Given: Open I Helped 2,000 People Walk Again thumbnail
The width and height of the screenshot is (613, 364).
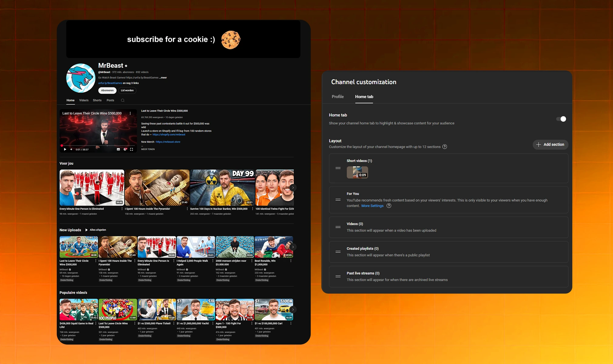Looking at the screenshot, I should coord(196,247).
